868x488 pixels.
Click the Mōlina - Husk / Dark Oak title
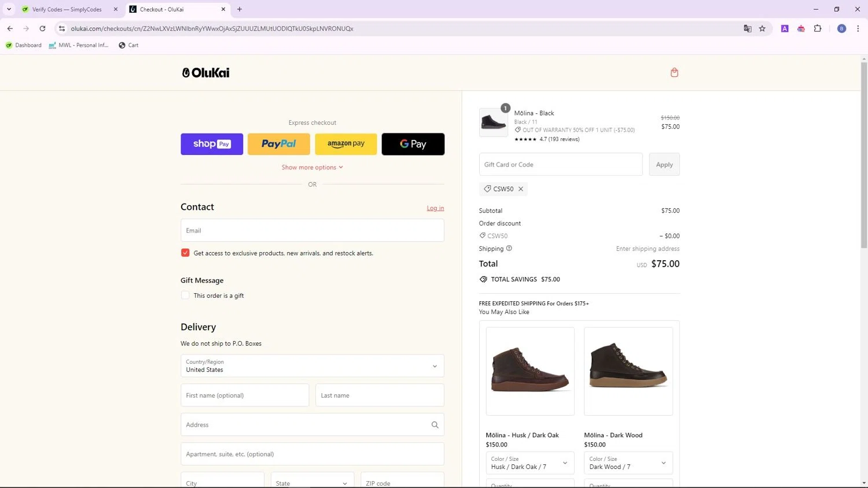tap(522, 435)
